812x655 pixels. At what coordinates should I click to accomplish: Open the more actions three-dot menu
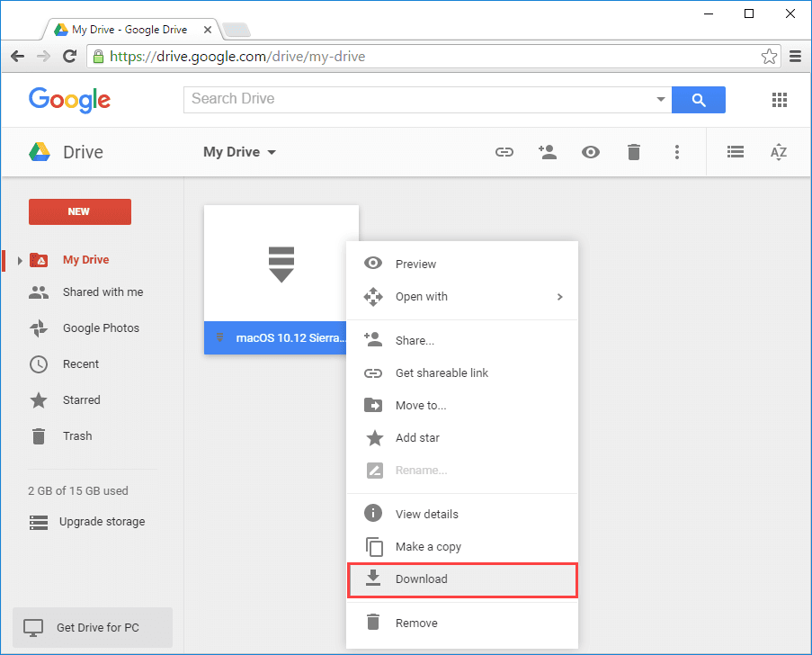point(677,152)
